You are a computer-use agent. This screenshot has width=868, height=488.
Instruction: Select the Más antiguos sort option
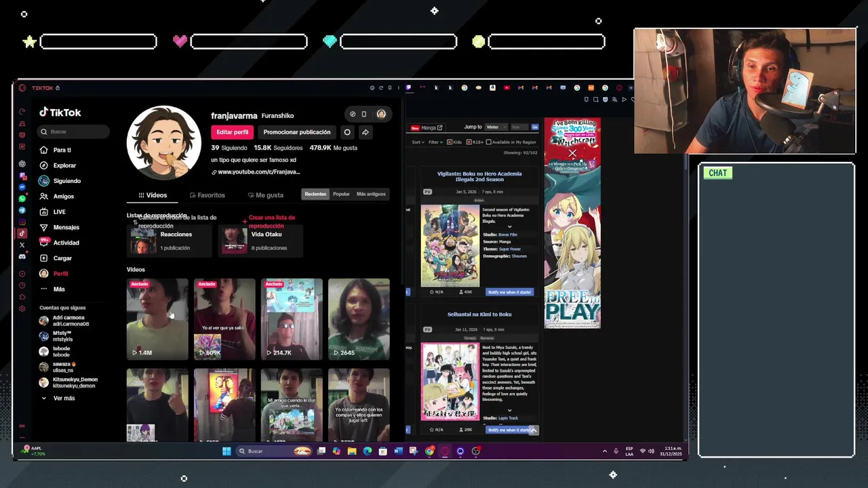pos(371,194)
